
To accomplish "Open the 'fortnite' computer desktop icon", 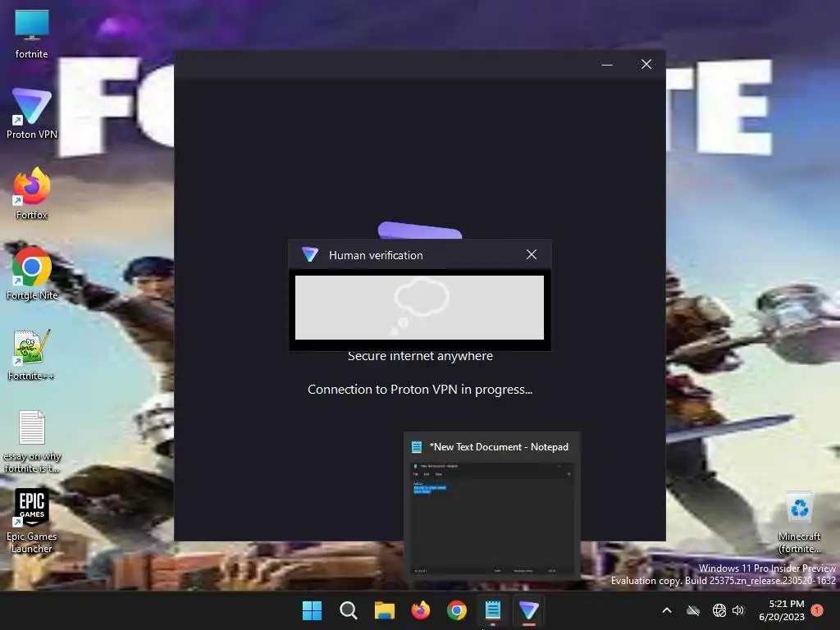I will click(32, 34).
